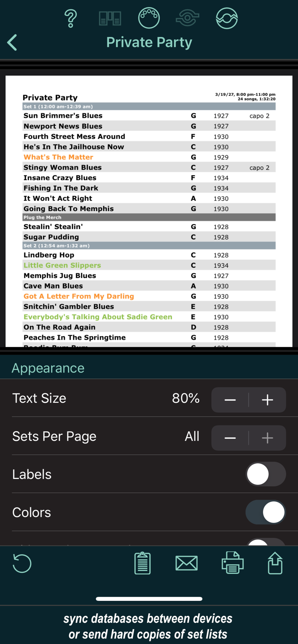Tap the orange "What's The Matter" song
The image size is (298, 644).
58,157
